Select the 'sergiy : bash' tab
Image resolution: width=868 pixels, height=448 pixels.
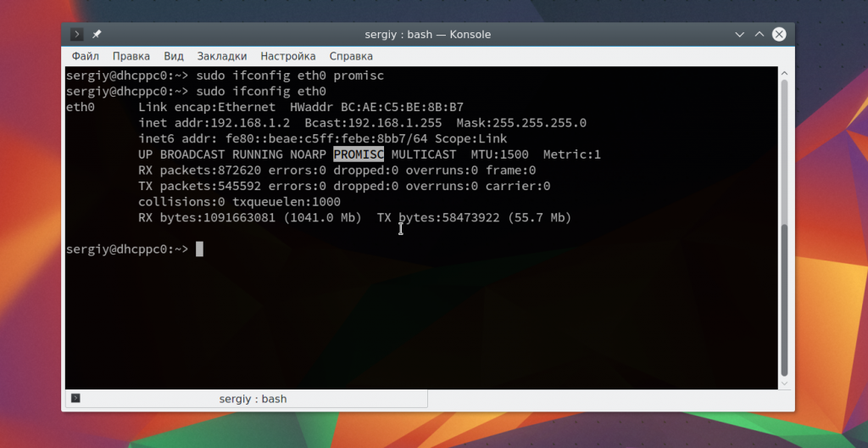click(247, 399)
